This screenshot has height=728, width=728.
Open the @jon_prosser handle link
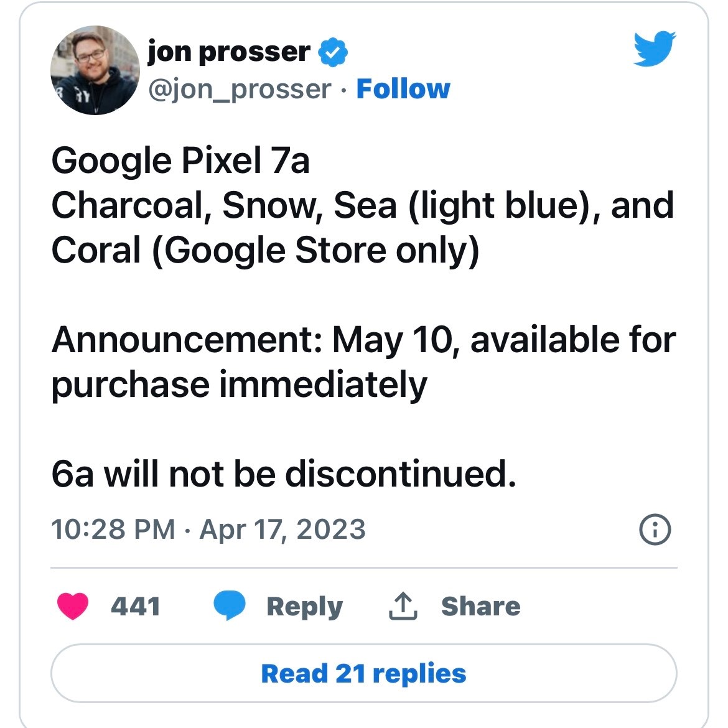[240, 89]
